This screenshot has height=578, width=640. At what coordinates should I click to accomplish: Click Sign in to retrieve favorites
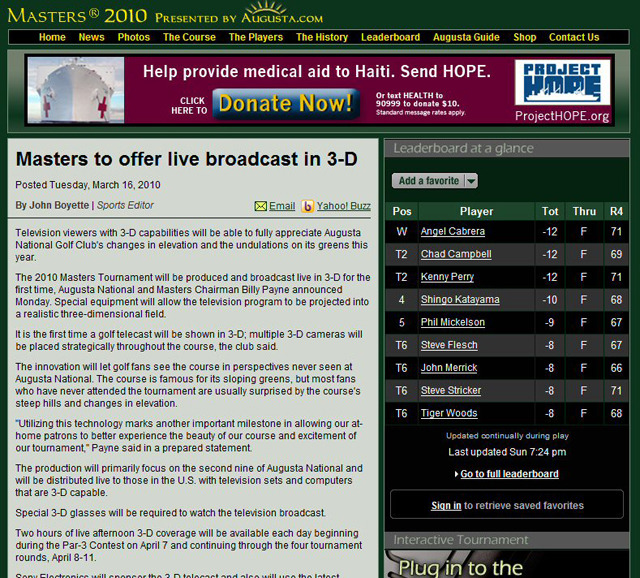pyautogui.click(x=446, y=506)
